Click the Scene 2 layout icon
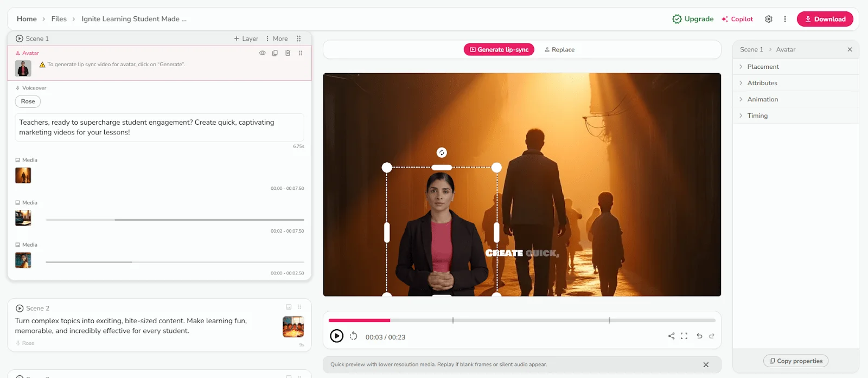 [x=289, y=307]
